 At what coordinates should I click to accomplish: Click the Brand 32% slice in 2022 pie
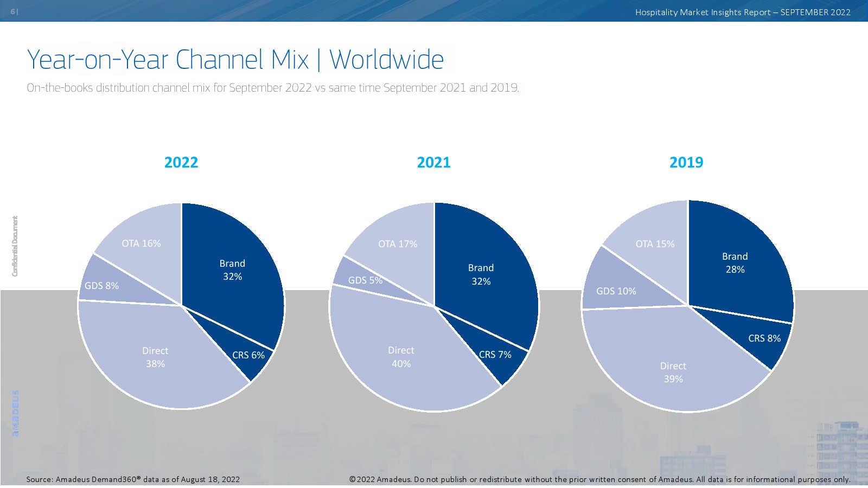point(232,269)
